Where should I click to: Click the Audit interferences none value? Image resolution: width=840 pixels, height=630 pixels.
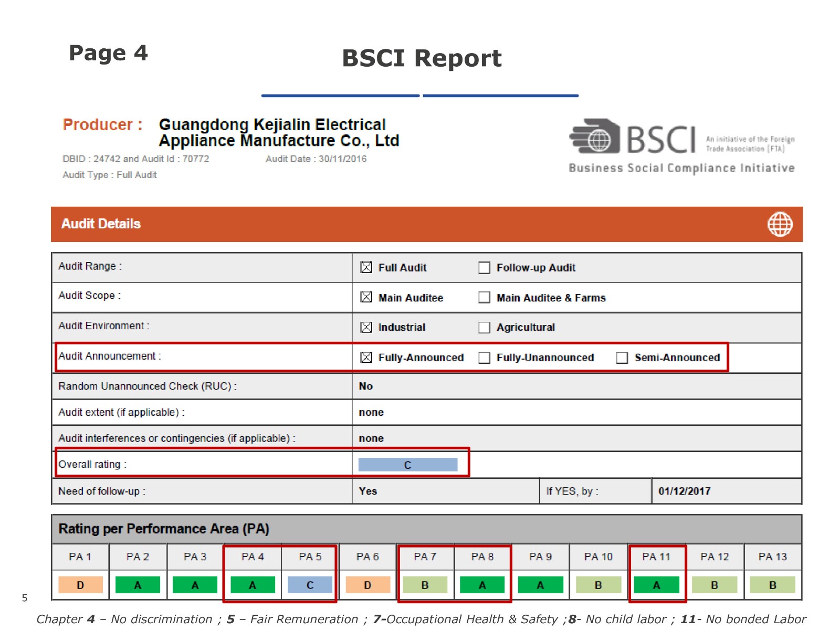click(x=371, y=438)
